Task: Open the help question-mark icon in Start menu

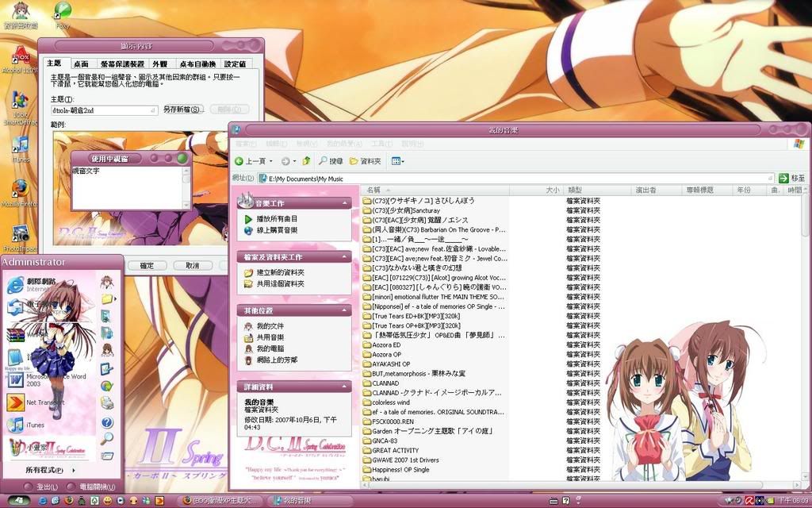Action: [107, 422]
